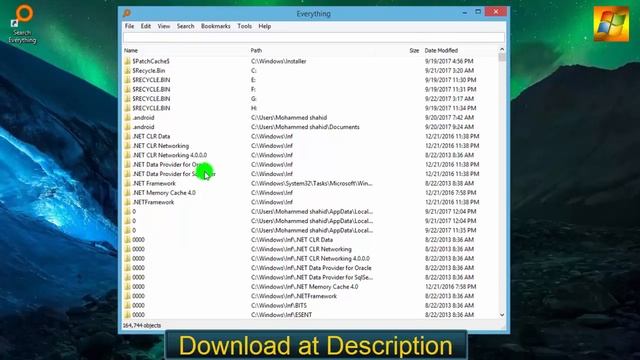
Task: Click the C:\Windows\Installer path text
Action: tap(278, 61)
